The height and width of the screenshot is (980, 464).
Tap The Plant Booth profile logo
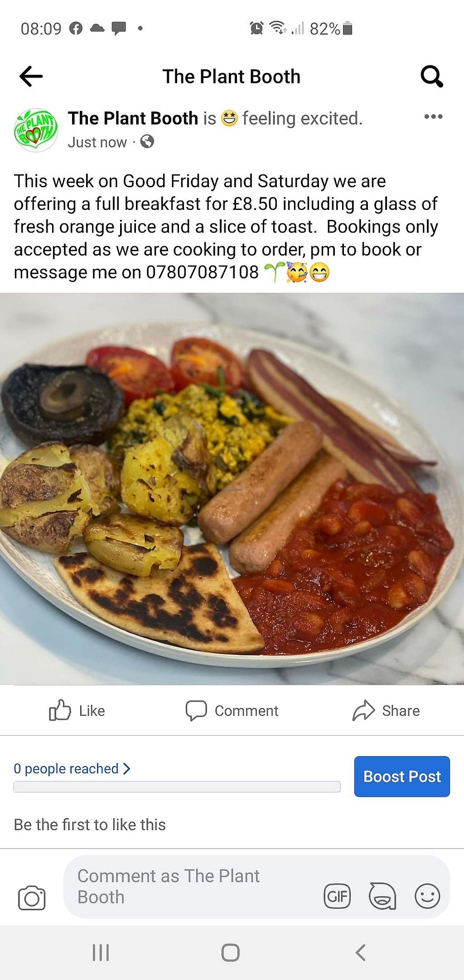36,130
